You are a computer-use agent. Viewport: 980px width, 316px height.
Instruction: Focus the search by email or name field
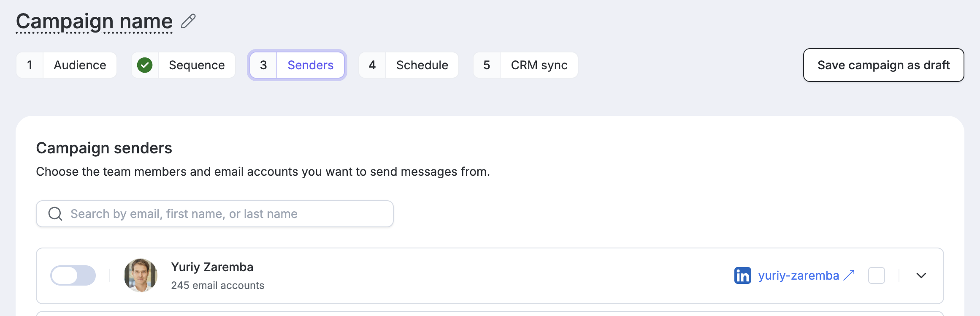pos(215,214)
